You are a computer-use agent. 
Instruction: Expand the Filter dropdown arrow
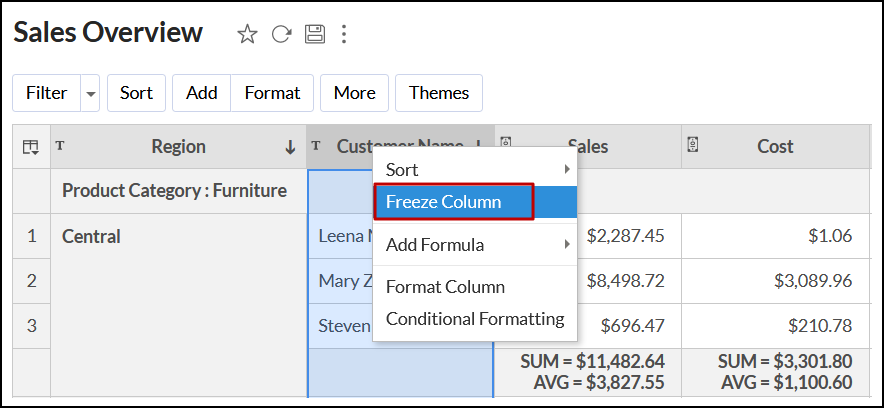(x=91, y=93)
